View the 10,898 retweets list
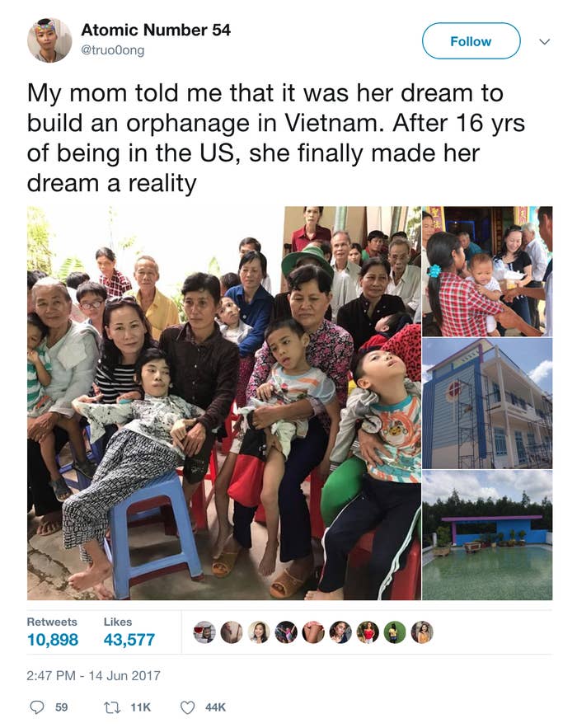 53,639
